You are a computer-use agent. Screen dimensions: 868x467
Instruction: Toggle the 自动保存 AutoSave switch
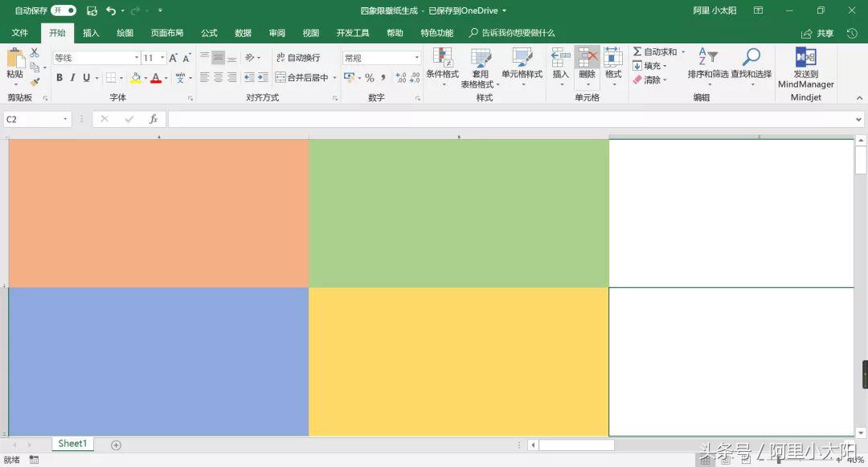click(x=63, y=10)
